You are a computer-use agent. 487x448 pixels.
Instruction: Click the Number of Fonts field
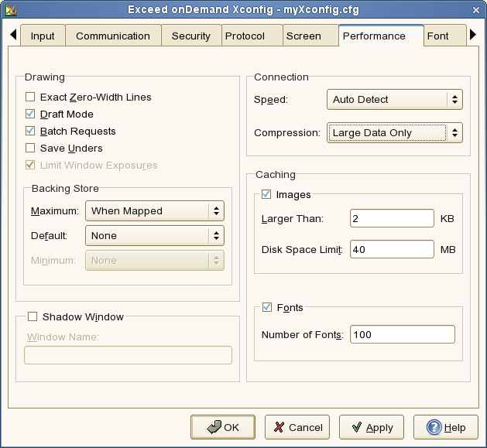coord(402,335)
